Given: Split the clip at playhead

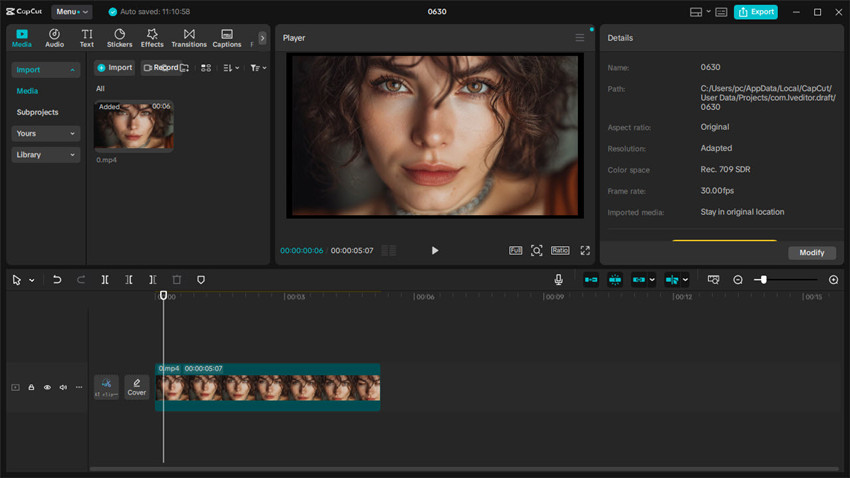Looking at the screenshot, I should (105, 280).
